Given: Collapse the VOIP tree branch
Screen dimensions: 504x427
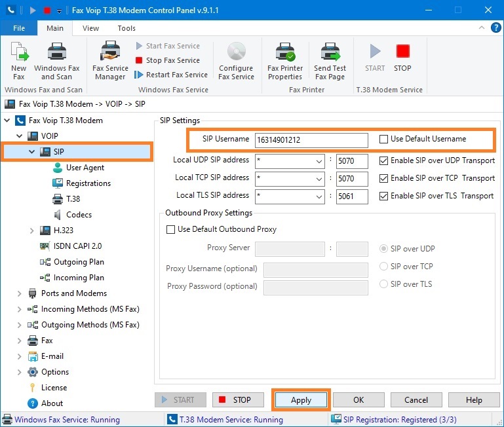Looking at the screenshot, I should pyautogui.click(x=19, y=136).
